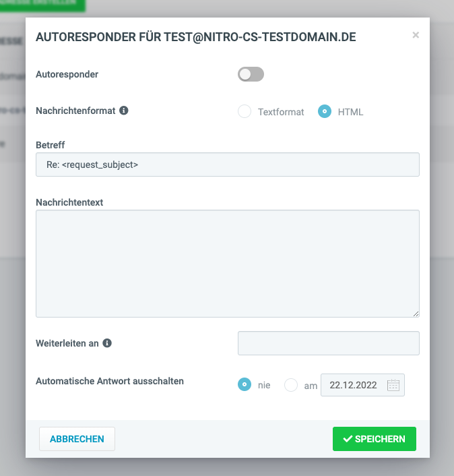The width and height of the screenshot is (454, 476).
Task: Save settings with the Speichern button
Action: pos(375,439)
